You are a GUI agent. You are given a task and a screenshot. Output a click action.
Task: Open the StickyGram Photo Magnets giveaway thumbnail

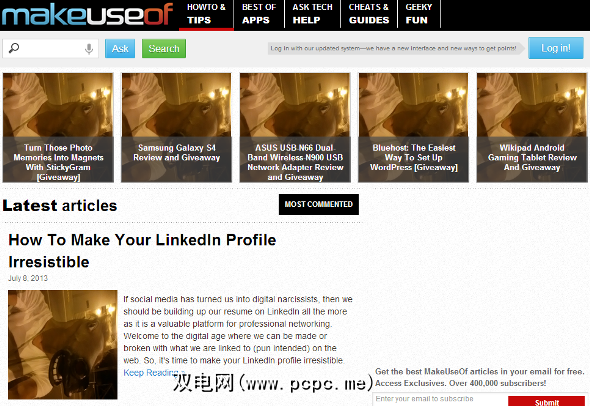(x=58, y=128)
